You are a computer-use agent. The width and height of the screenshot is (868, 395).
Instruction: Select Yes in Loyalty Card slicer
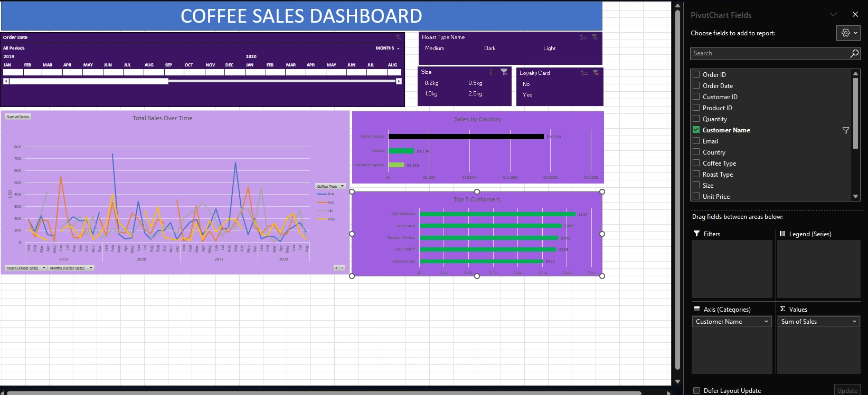pyautogui.click(x=527, y=94)
